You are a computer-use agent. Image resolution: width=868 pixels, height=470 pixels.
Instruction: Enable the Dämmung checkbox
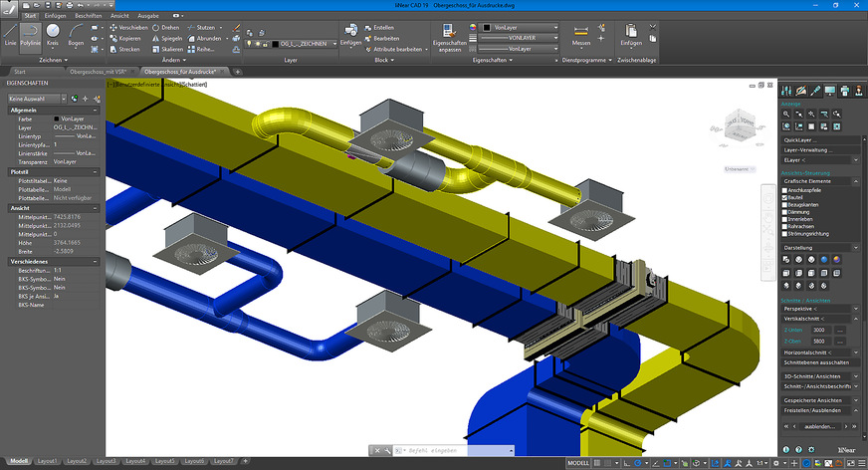[784, 212]
